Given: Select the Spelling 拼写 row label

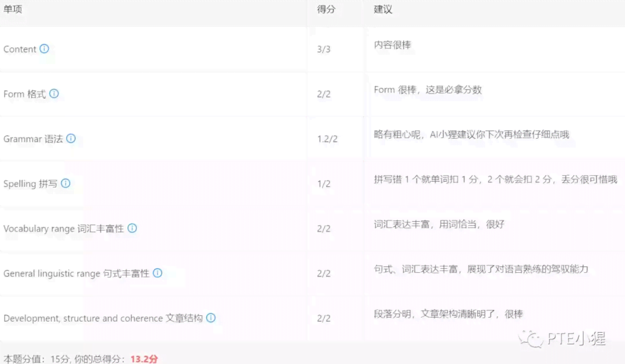Looking at the screenshot, I should pyautogui.click(x=30, y=184).
